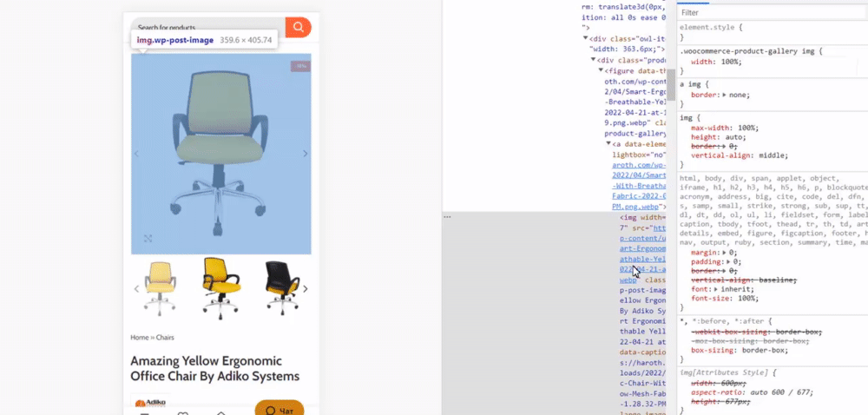The image size is (868, 415).
Task: Select the img width element line
Action: tap(642, 217)
